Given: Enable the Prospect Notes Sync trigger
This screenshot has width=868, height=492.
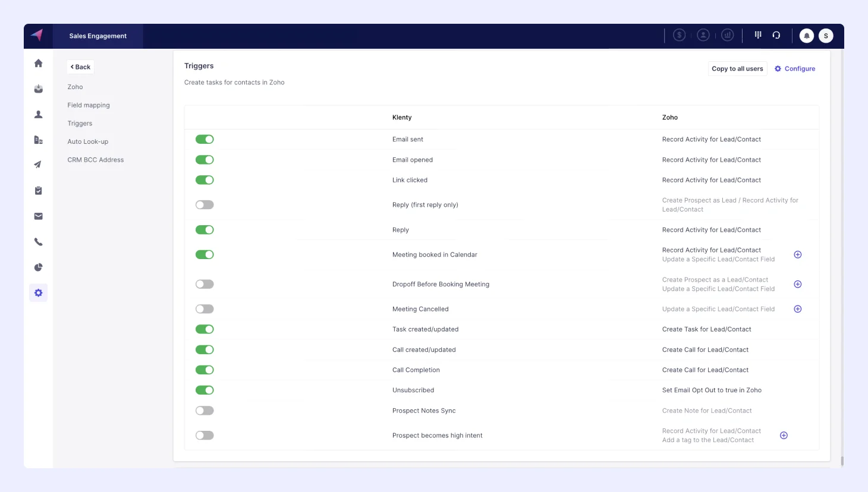Looking at the screenshot, I should (205, 410).
